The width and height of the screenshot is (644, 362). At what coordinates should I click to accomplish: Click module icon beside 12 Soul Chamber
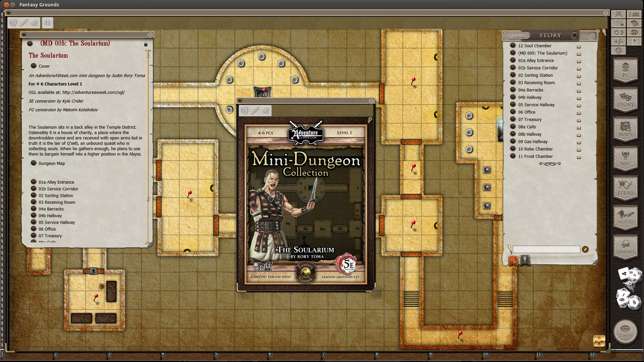579,47
